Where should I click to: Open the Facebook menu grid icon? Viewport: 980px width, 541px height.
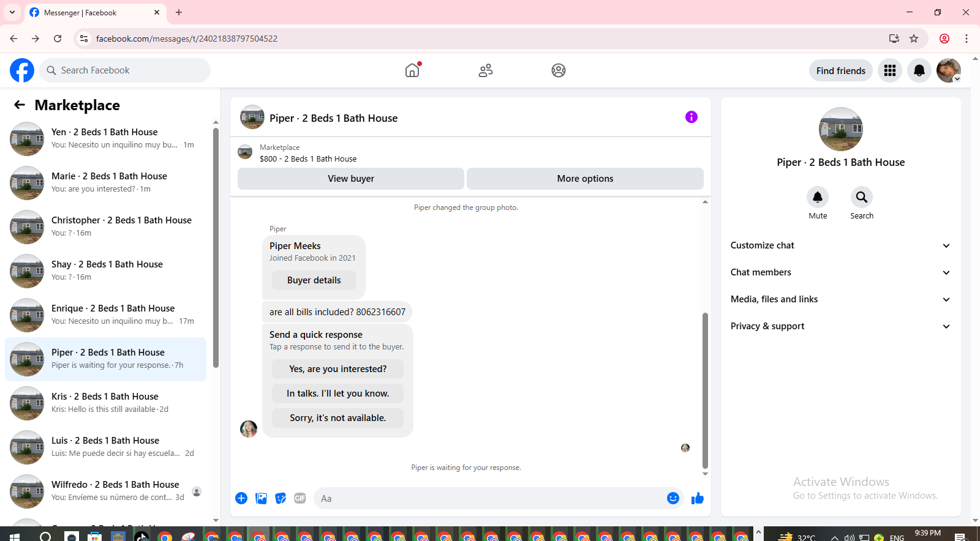click(890, 70)
